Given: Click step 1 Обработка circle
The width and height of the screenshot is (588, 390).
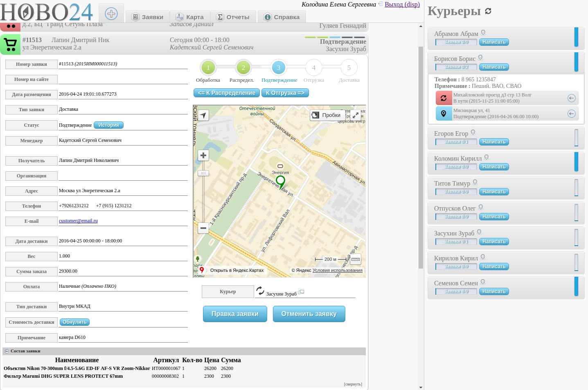Looking at the screenshot, I should click(x=208, y=68).
